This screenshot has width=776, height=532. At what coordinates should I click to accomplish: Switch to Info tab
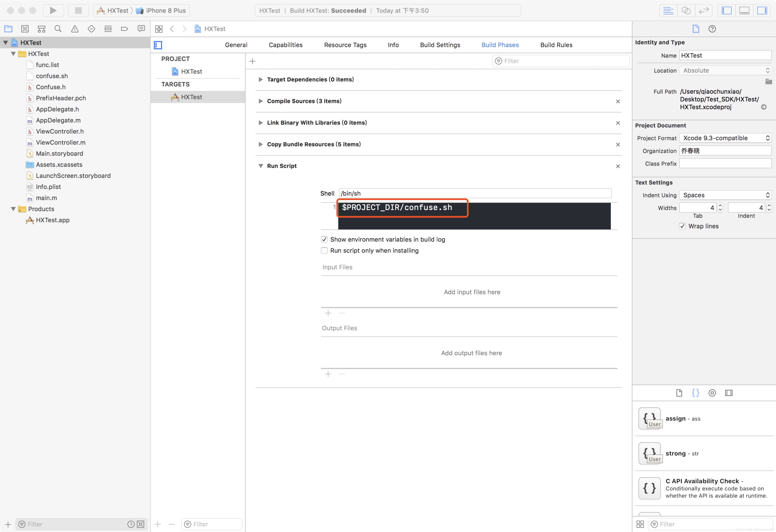(x=393, y=45)
